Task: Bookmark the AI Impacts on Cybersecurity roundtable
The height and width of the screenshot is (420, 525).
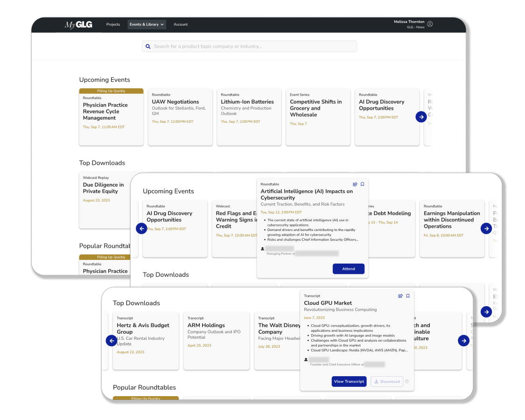Action: (363, 184)
